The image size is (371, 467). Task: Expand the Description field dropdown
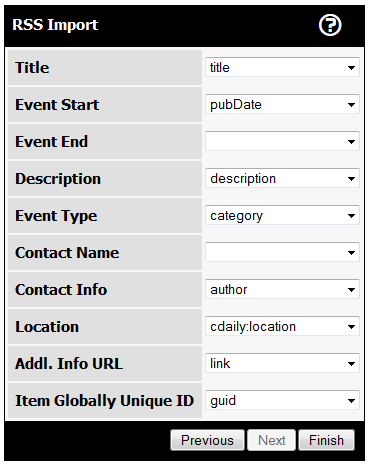tap(282, 178)
